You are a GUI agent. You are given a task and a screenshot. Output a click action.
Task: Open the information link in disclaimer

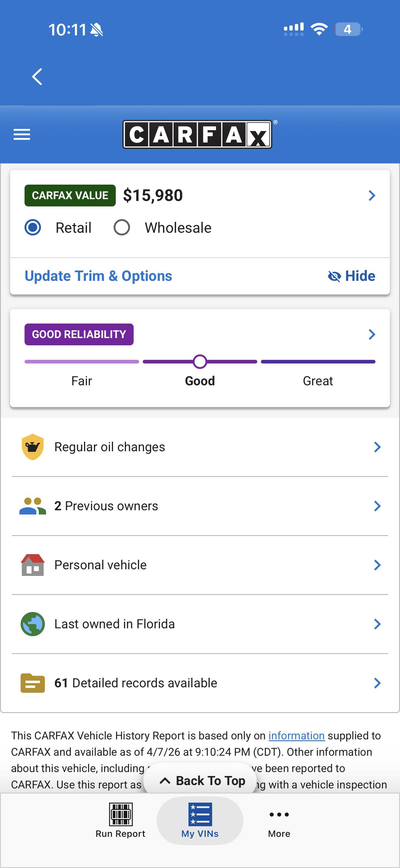coord(296,735)
